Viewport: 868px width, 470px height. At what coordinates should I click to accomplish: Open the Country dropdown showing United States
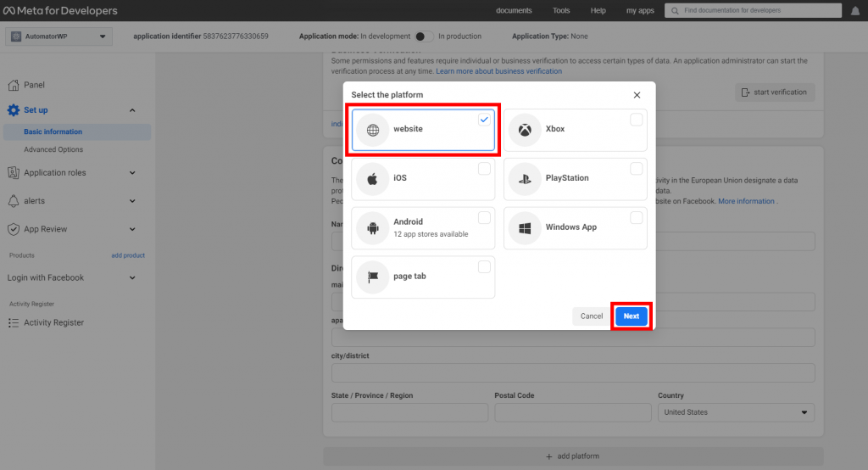coord(736,412)
